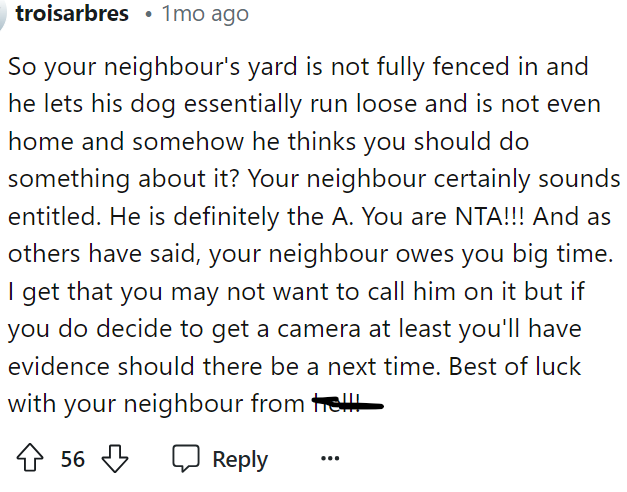The width and height of the screenshot is (627, 492).
Task: Downvote the troisarbres comment
Action: [117, 459]
